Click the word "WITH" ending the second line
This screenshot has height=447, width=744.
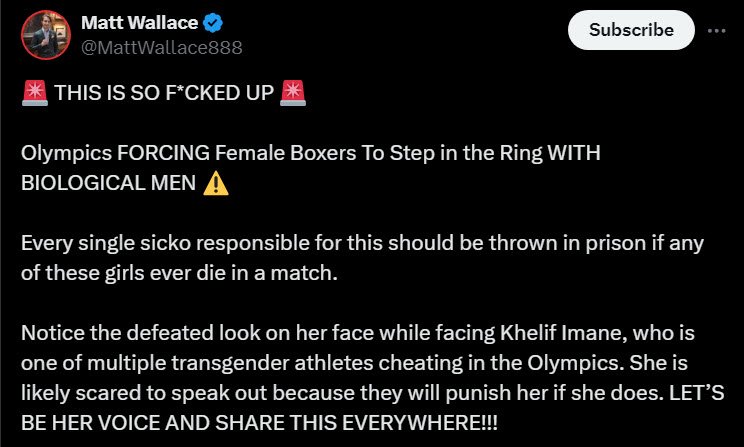point(575,155)
